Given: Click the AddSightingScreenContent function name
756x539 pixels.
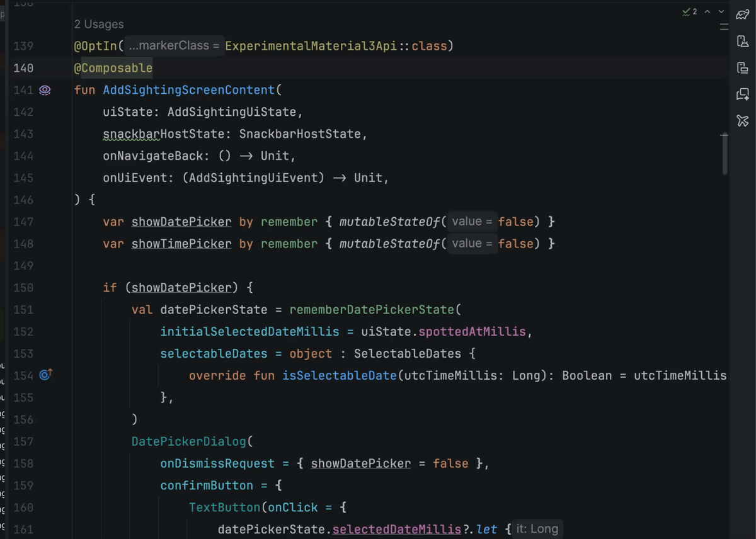Looking at the screenshot, I should (x=189, y=90).
